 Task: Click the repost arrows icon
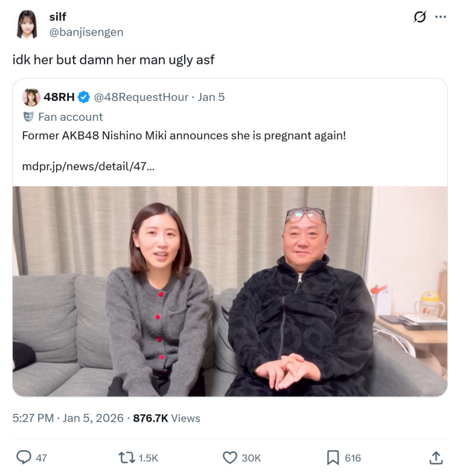coord(127,457)
